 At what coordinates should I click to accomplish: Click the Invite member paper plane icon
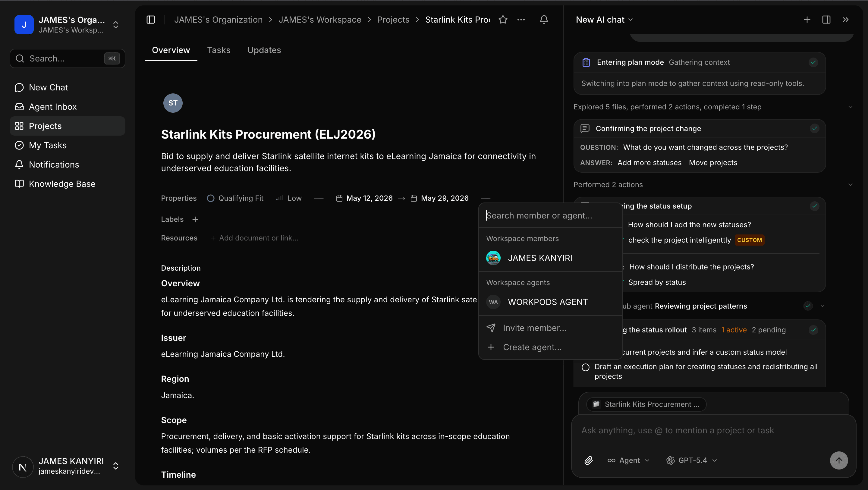tap(491, 328)
